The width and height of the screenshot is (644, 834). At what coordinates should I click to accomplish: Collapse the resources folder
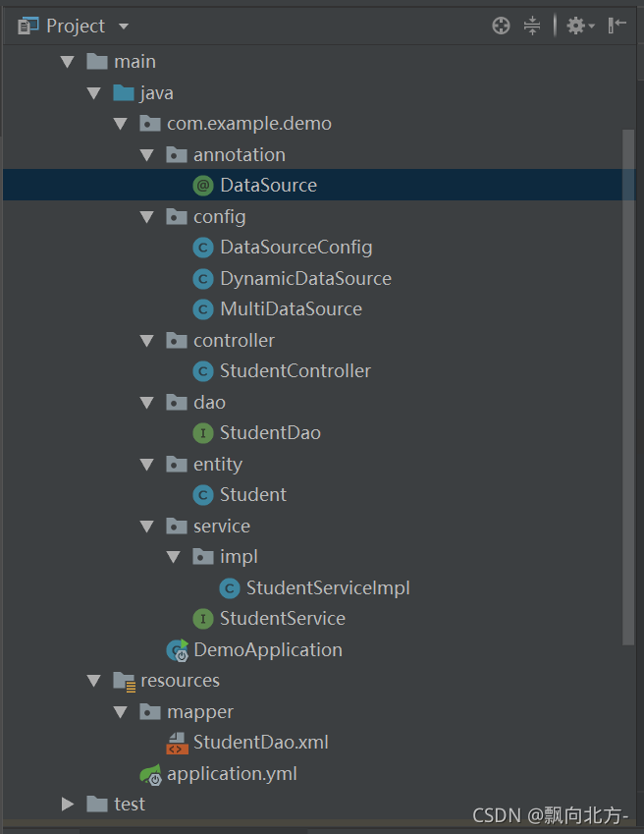pos(94,680)
